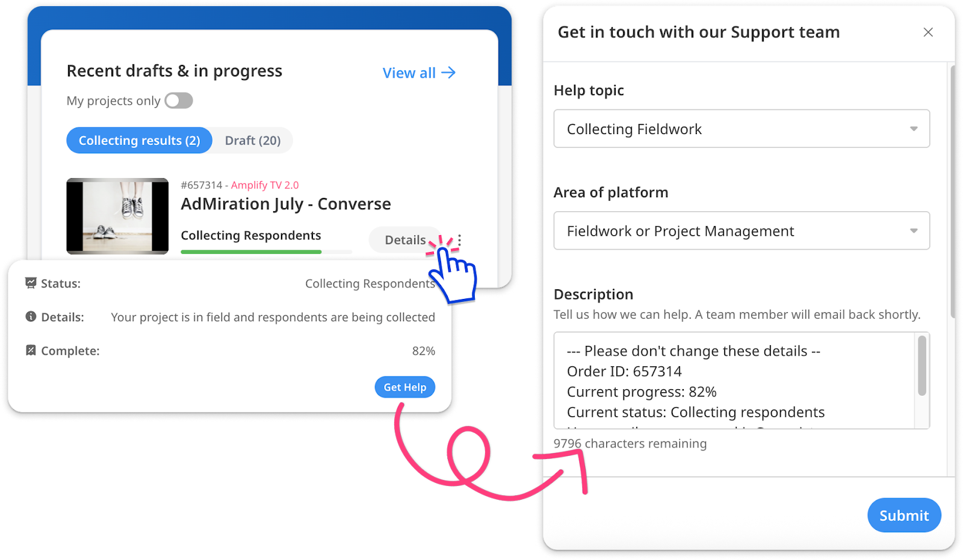Switch to Collecting results (2) tab

139,140
